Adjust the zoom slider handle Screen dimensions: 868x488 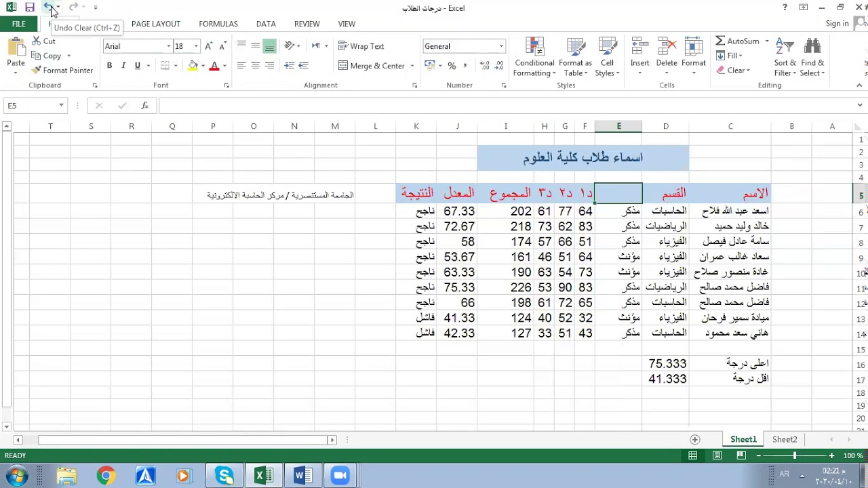[795, 456]
